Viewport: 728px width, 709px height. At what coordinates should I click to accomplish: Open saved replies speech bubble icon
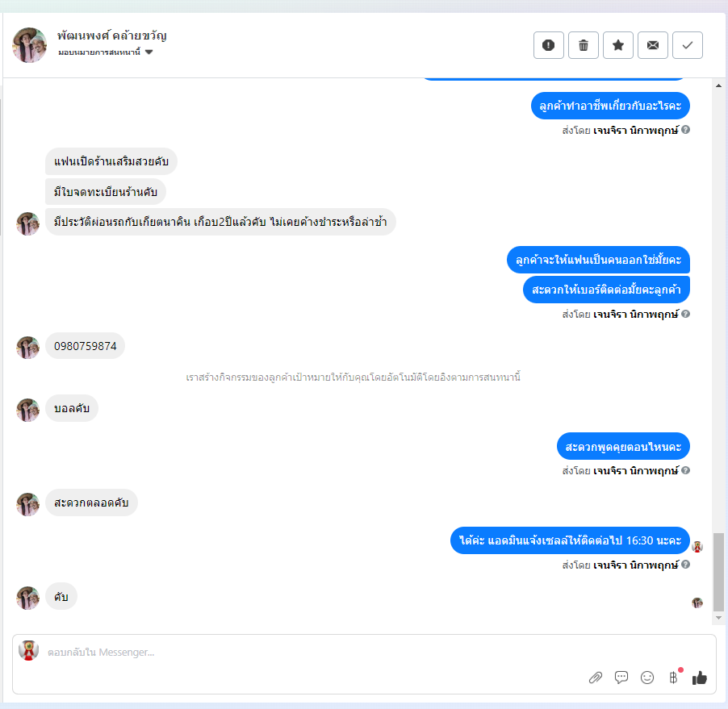(x=621, y=678)
